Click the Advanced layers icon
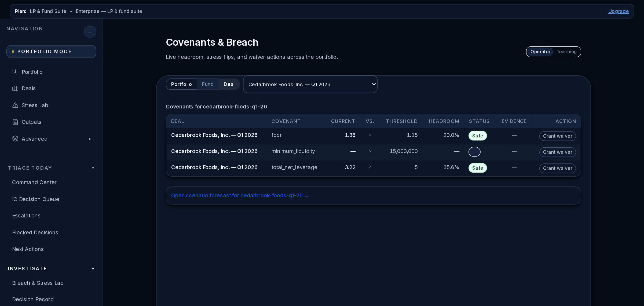 pyautogui.click(x=15, y=139)
